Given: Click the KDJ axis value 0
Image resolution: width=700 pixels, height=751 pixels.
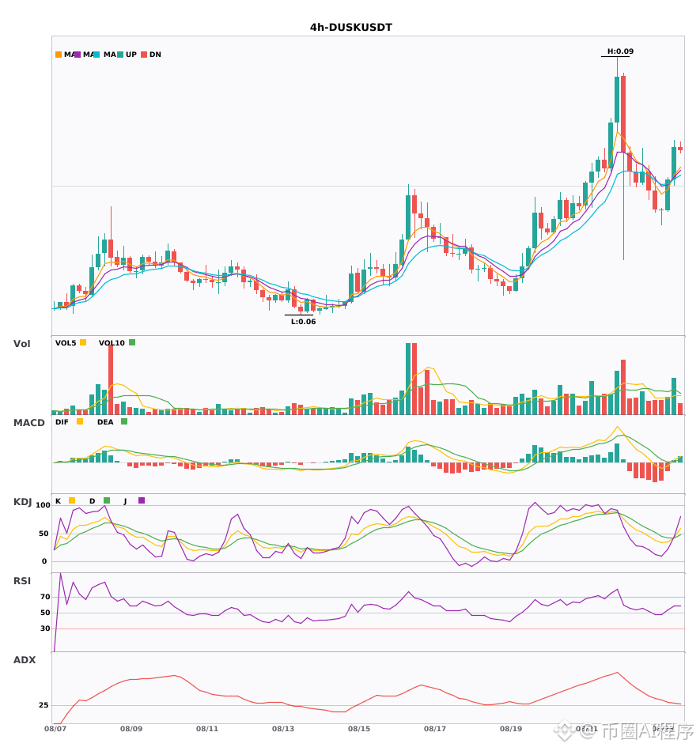Looking at the screenshot, I should click(x=44, y=561).
